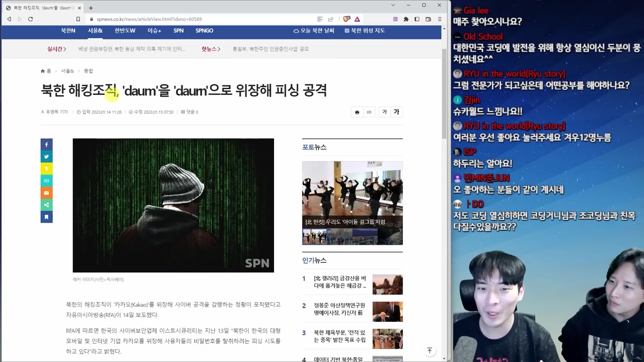
Task: Click the scrollbar down arrow
Action: click(x=444, y=359)
